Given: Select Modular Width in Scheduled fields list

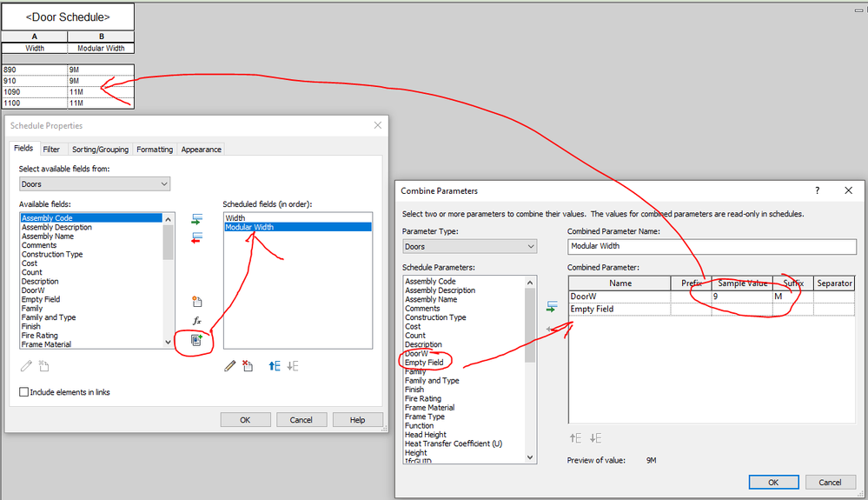Looking at the screenshot, I should [x=298, y=227].
